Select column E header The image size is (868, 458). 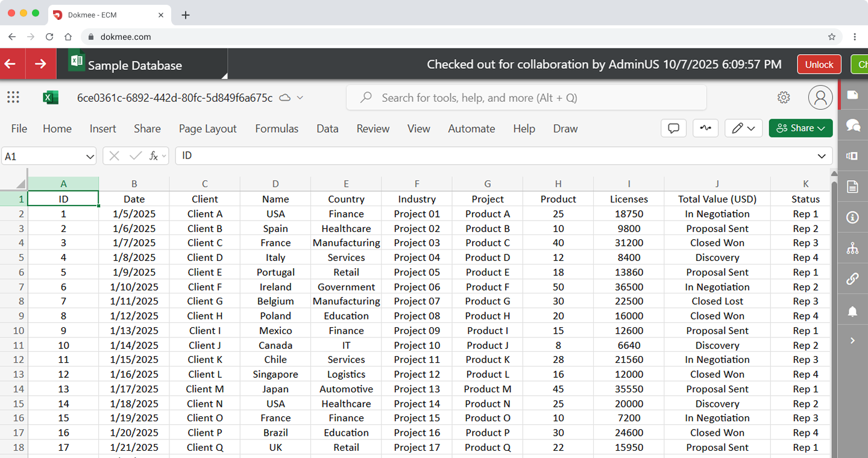(x=346, y=184)
